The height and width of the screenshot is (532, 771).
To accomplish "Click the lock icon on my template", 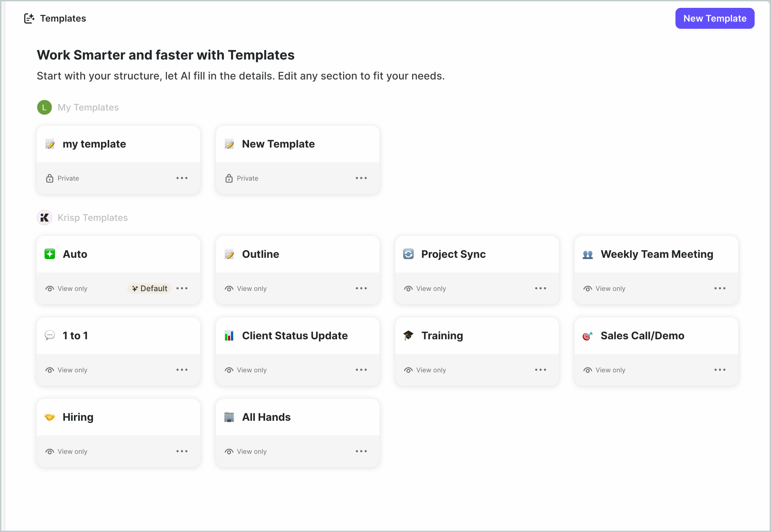I will tap(50, 178).
